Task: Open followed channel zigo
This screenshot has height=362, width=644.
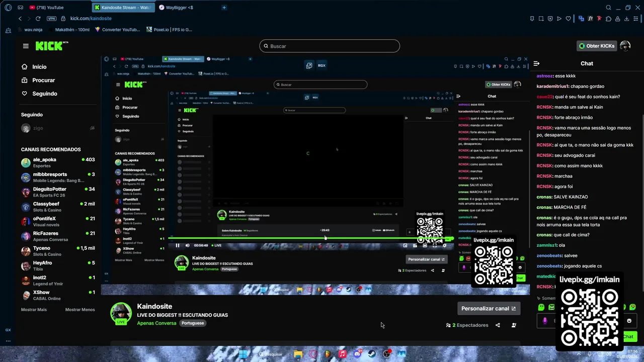Action: 58,128
